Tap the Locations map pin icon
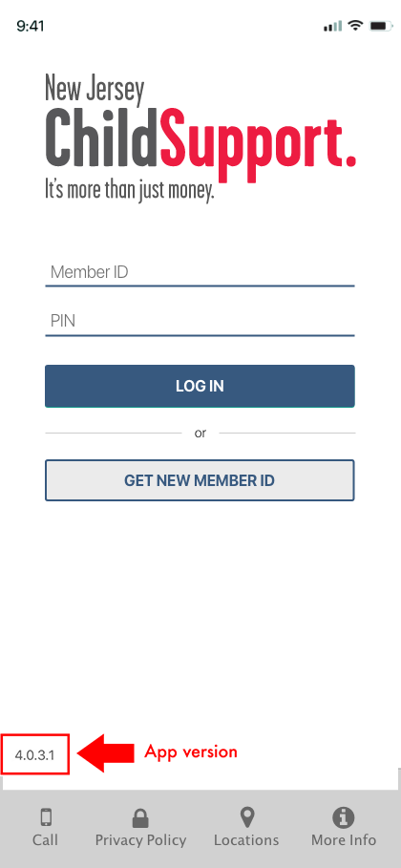This screenshot has width=401, height=868. point(246,817)
